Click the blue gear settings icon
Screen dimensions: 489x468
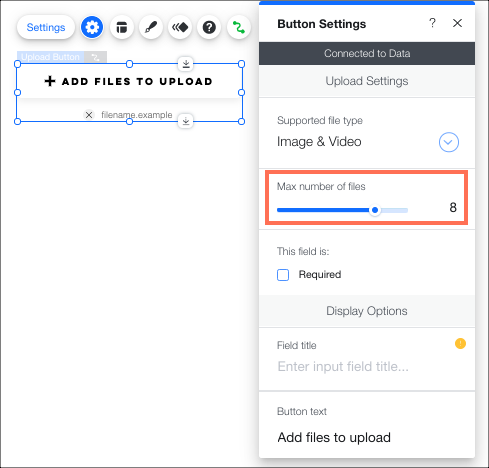click(92, 27)
